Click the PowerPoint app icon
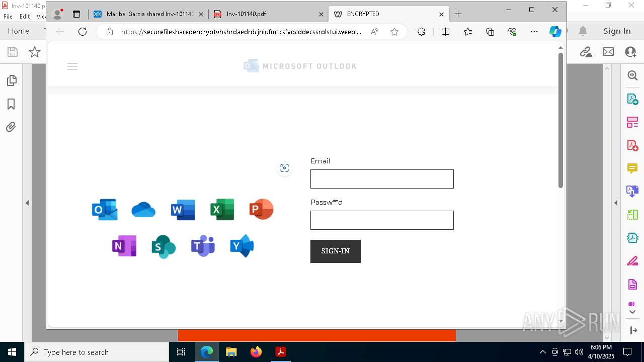 (261, 209)
